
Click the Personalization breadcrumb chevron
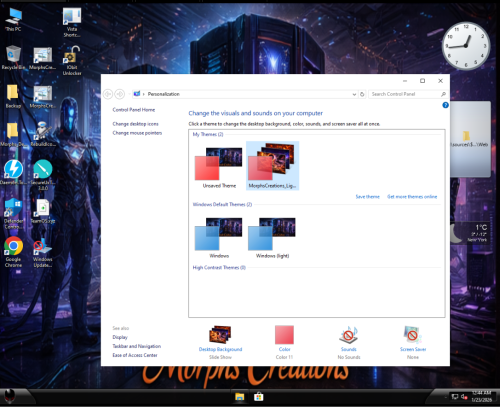click(x=144, y=94)
